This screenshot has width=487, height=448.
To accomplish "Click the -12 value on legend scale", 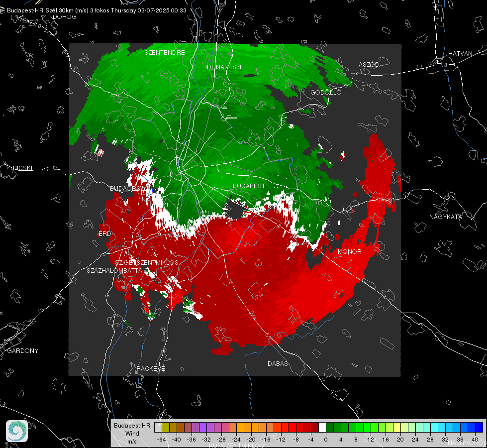I will (x=281, y=440).
